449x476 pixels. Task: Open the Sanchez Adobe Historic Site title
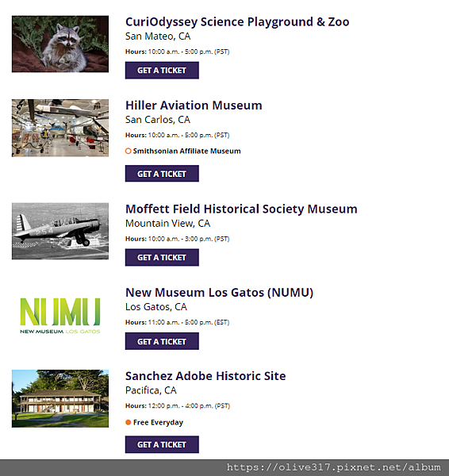point(205,376)
